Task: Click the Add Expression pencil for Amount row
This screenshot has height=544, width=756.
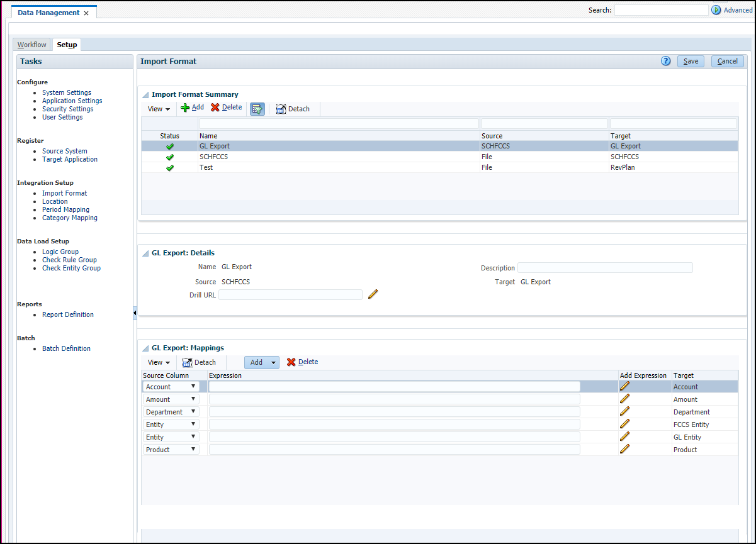Action: (x=624, y=399)
